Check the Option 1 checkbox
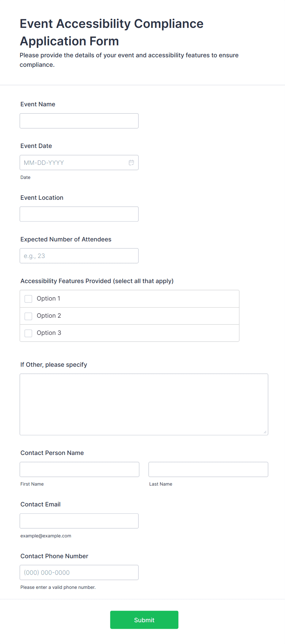The width and height of the screenshot is (285, 644). 28,299
